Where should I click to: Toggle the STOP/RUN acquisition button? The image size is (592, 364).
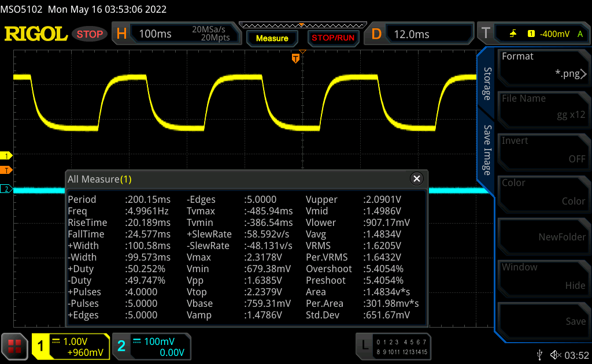[333, 38]
